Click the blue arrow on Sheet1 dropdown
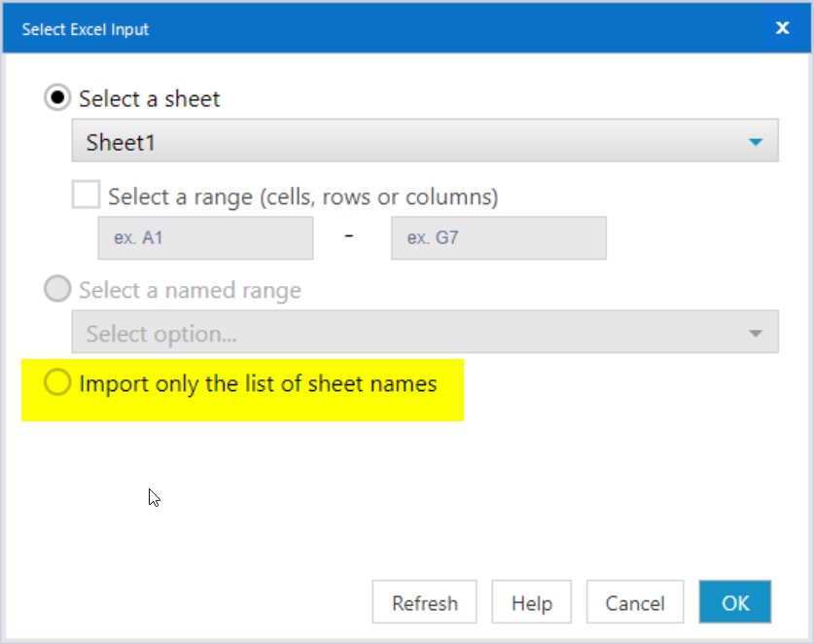The image size is (814, 644). tap(756, 143)
